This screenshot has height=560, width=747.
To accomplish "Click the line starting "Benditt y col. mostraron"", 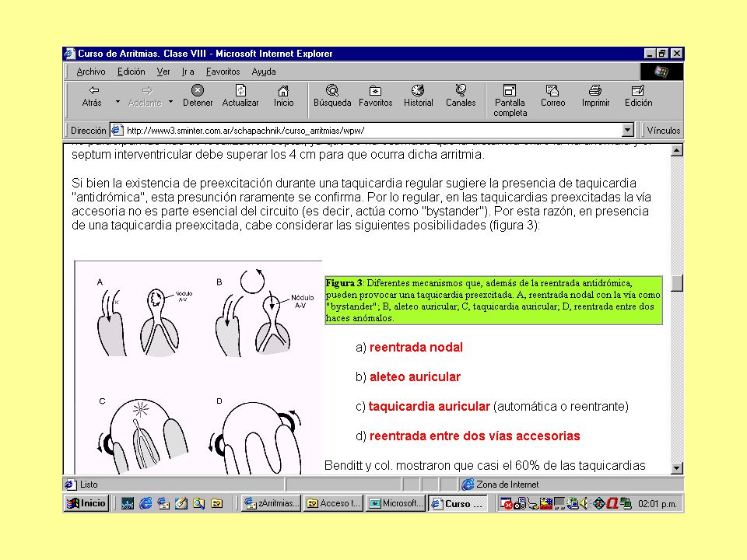I will (x=485, y=465).
